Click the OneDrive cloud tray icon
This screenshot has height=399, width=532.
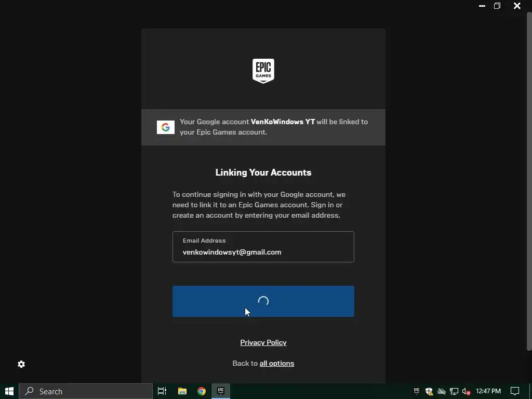point(442,391)
